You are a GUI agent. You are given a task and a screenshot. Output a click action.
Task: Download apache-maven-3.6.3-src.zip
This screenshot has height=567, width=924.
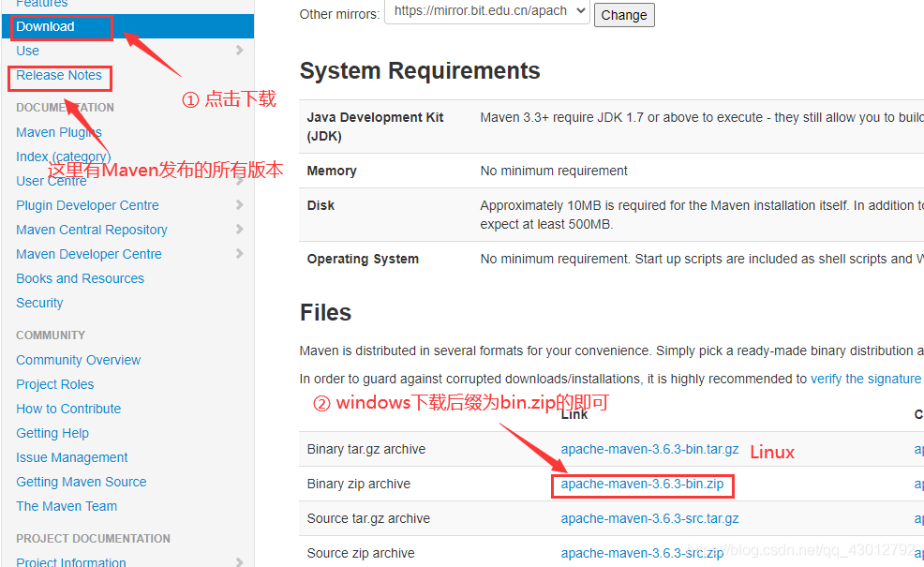642,554
